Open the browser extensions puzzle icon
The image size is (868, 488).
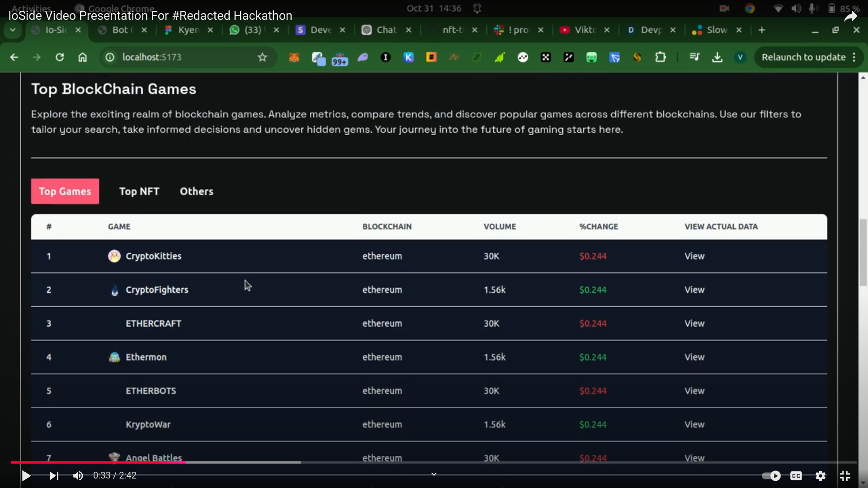coord(660,57)
